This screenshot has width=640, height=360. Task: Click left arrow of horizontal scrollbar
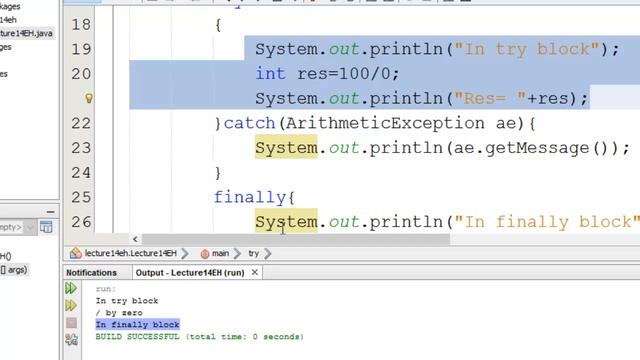[x=135, y=239]
